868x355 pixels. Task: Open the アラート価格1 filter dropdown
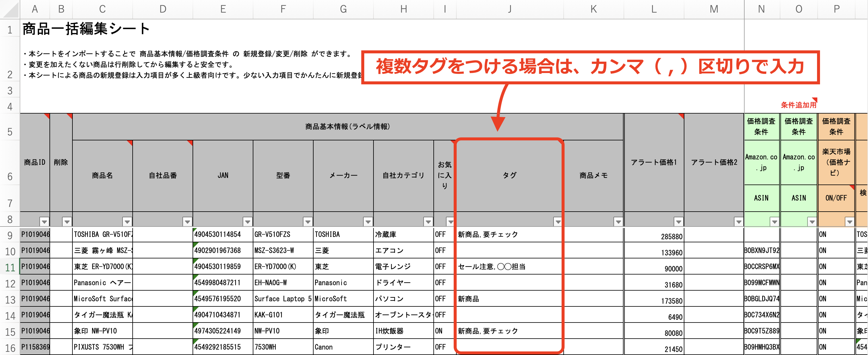pyautogui.click(x=678, y=222)
